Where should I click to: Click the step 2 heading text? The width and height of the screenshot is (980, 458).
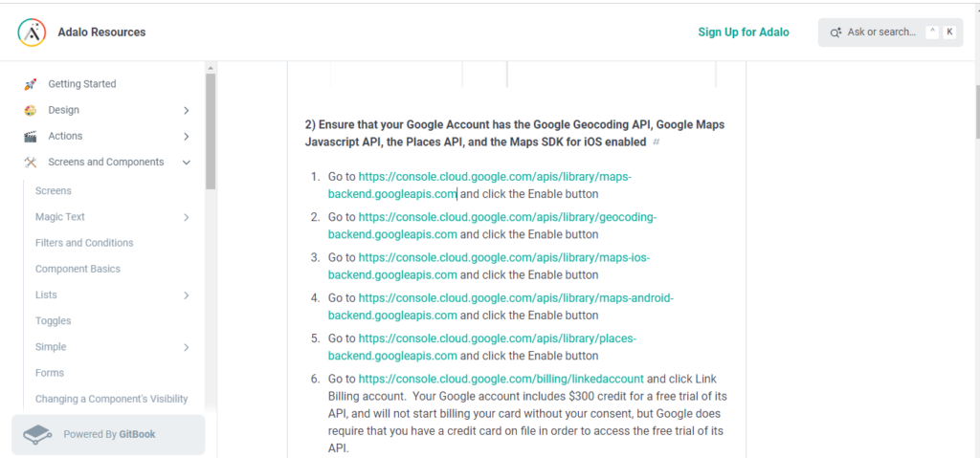(x=515, y=133)
